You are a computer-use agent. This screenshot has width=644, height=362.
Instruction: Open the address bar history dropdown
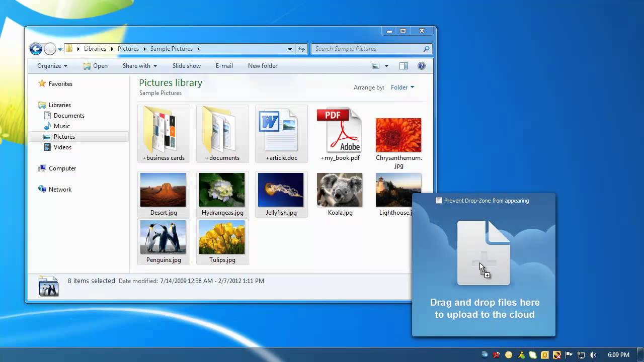(290, 49)
